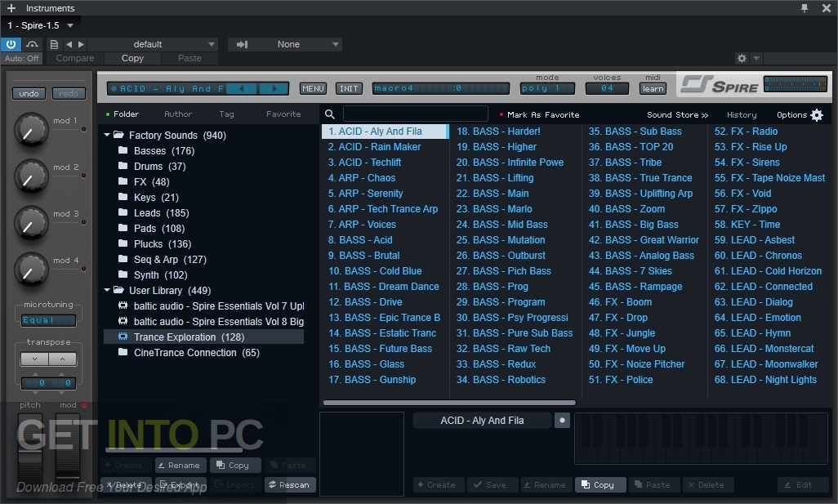Collapse Factory Sounds tree arrow
This screenshot has width=838, height=504.
[x=107, y=136]
